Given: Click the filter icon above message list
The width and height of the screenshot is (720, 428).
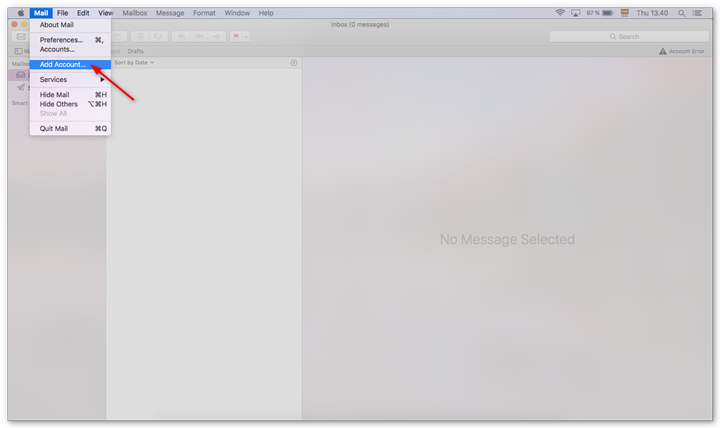Looking at the screenshot, I should pos(293,62).
